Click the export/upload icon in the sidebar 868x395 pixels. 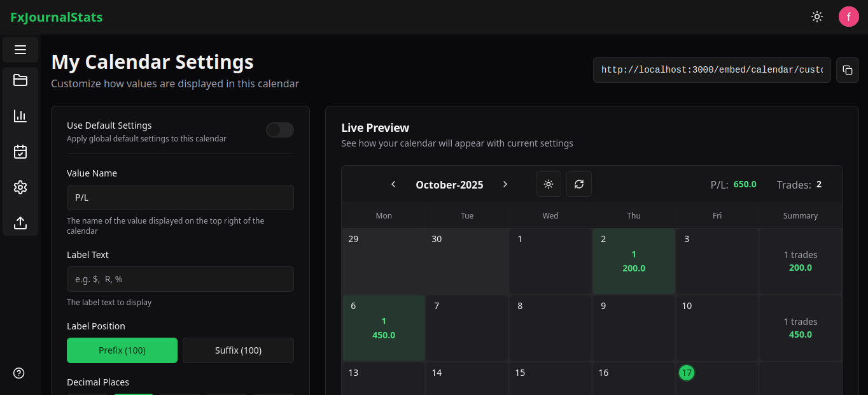(20, 223)
